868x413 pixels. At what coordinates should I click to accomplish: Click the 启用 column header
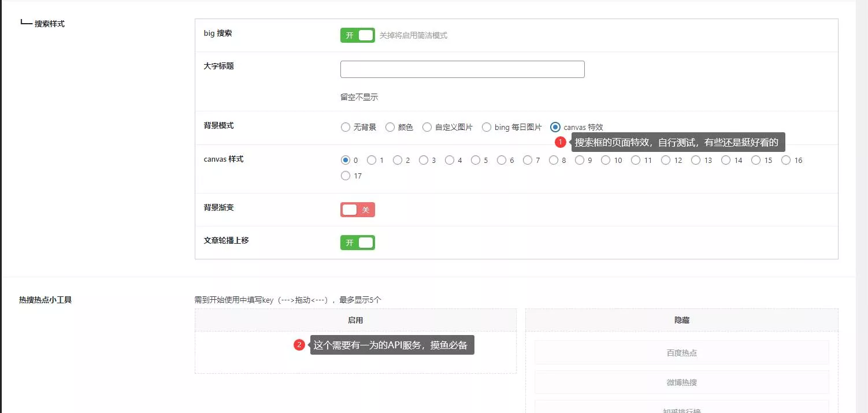(x=355, y=320)
